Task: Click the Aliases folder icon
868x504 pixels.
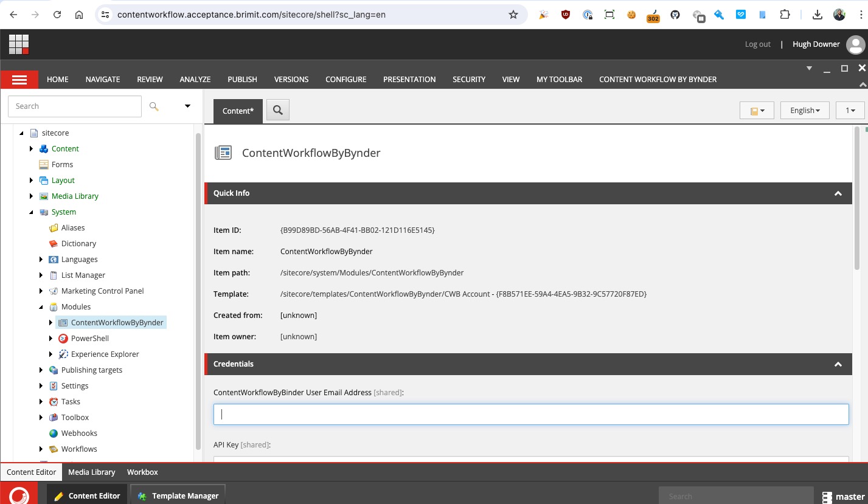Action: [54, 228]
